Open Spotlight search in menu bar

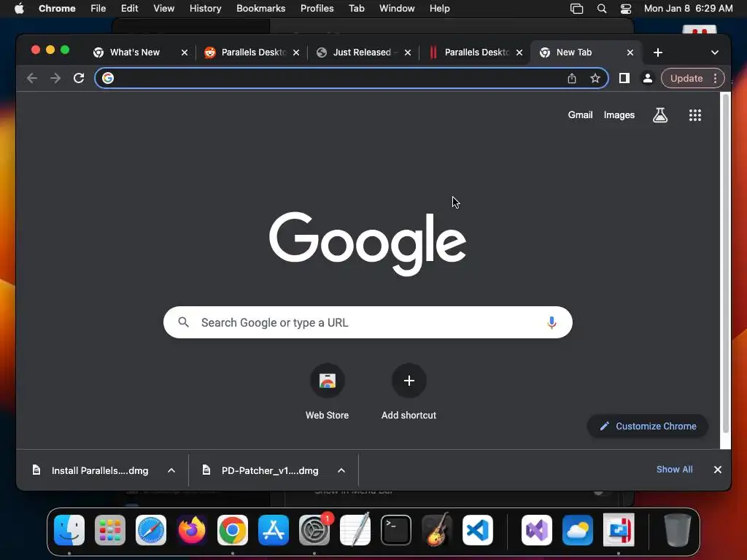[602, 9]
